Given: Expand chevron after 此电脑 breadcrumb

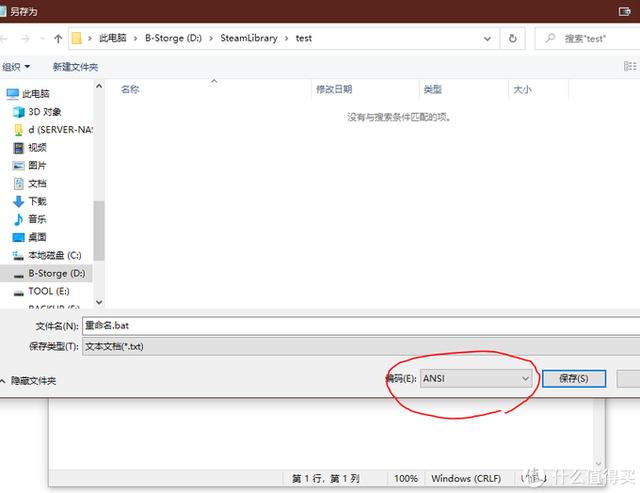Looking at the screenshot, I should point(136,38).
